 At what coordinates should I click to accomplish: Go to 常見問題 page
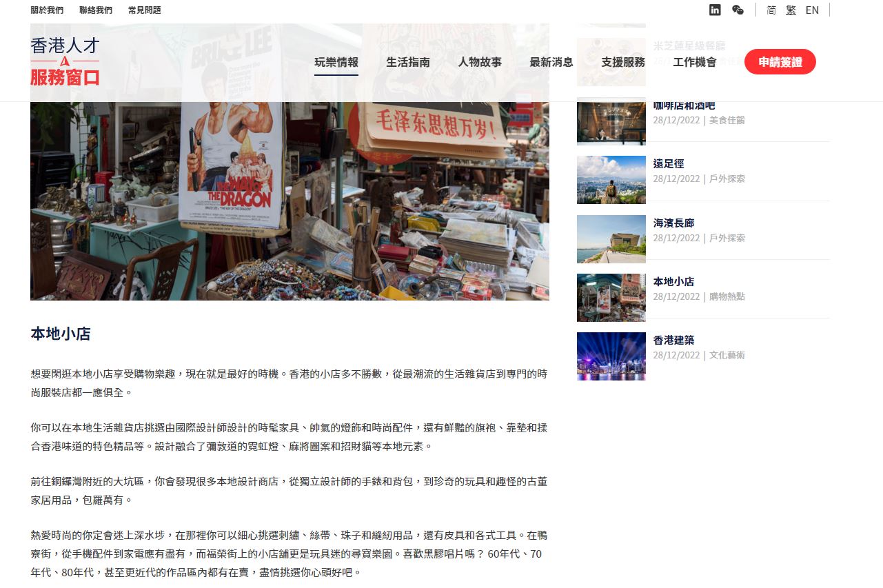click(145, 10)
